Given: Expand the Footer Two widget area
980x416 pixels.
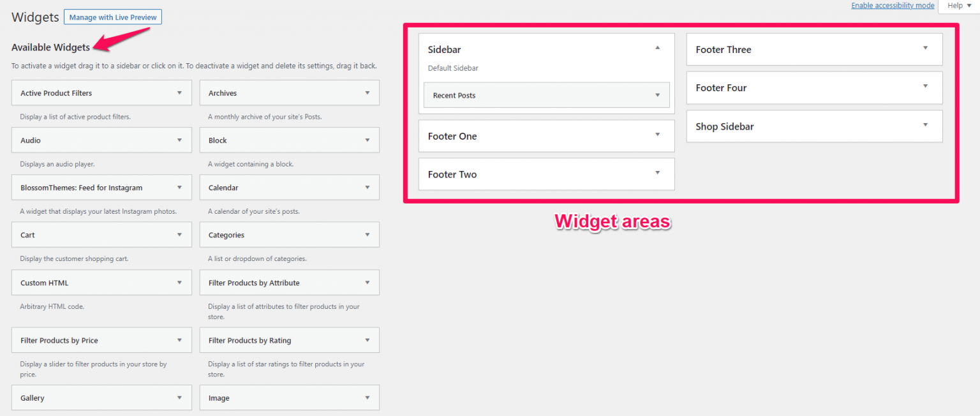Looking at the screenshot, I should coord(657,174).
